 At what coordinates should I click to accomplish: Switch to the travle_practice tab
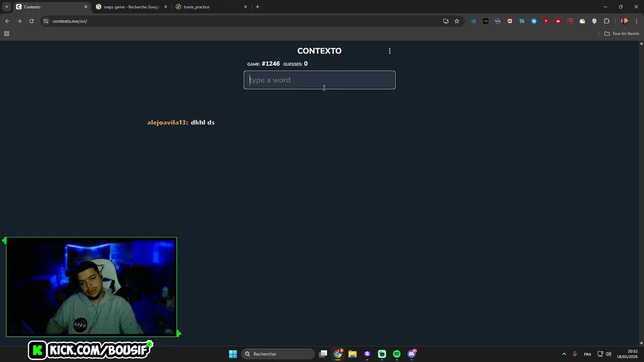(x=211, y=7)
